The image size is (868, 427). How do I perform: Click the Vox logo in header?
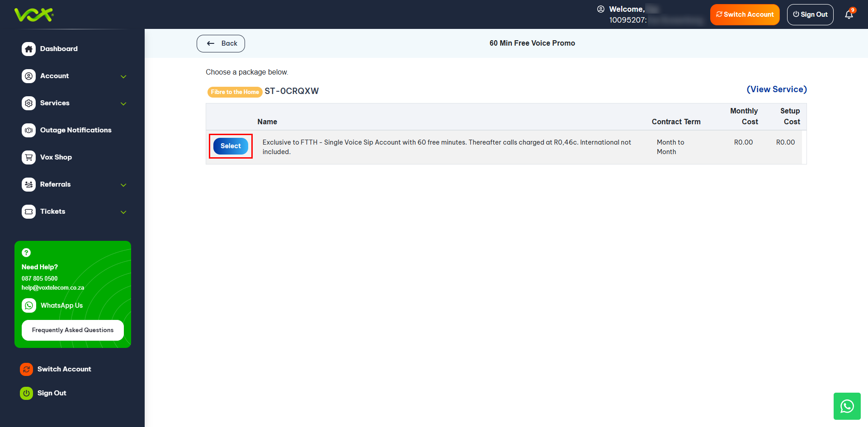tap(34, 14)
